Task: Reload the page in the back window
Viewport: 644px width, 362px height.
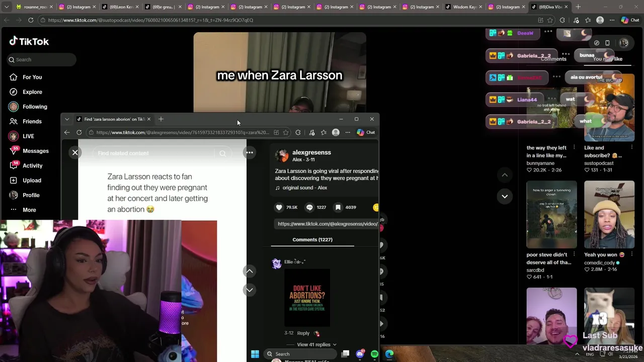Action: [x=31, y=20]
